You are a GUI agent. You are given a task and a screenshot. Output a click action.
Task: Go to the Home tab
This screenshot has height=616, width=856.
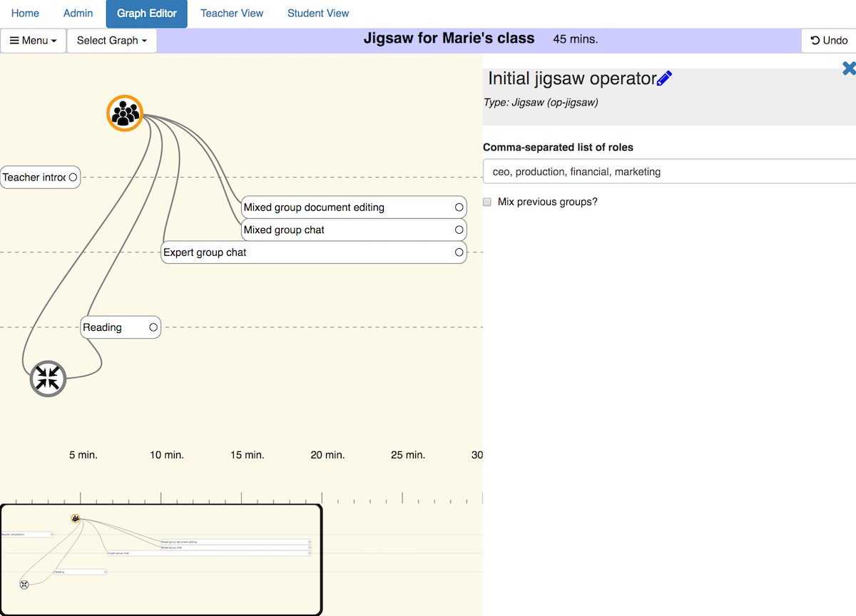[26, 14]
